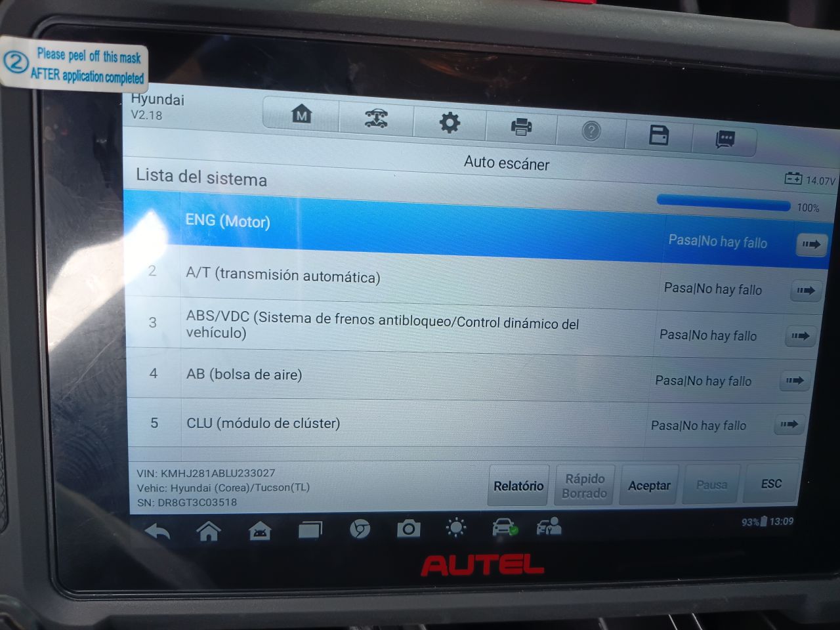Open the settings gear in top toolbar
The width and height of the screenshot is (840, 630).
pyautogui.click(x=450, y=123)
